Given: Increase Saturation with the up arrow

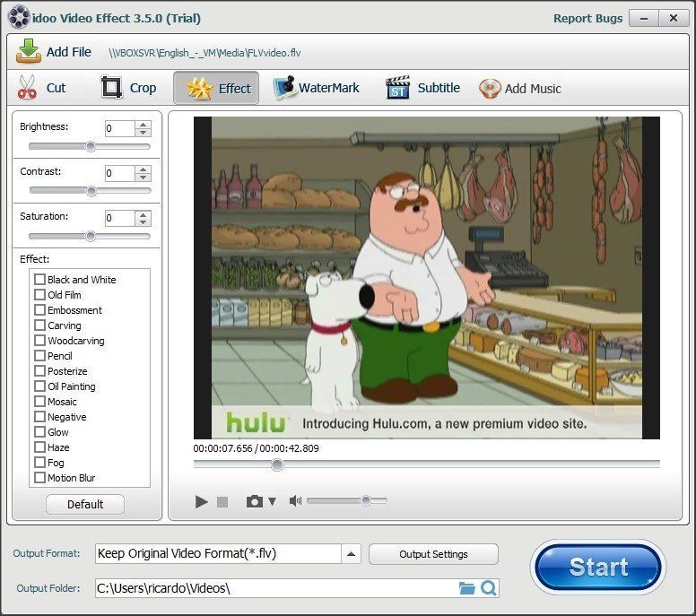Looking at the screenshot, I should 143,214.
